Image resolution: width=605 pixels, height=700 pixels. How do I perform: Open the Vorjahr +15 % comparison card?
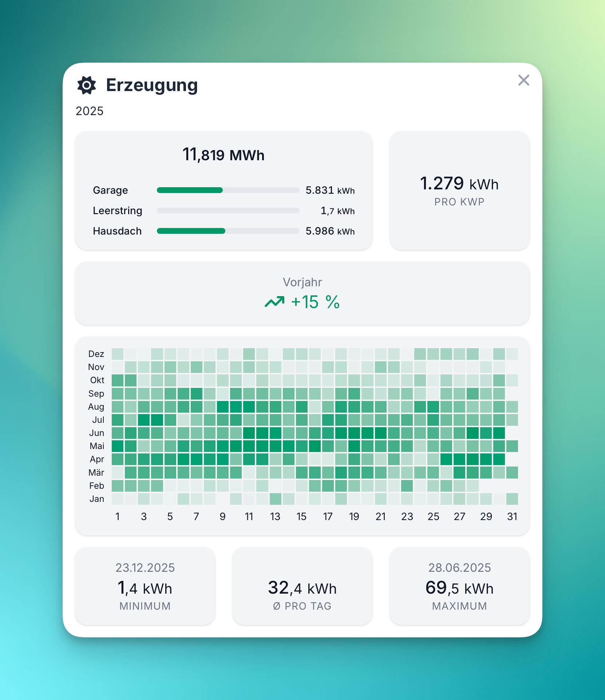[302, 293]
